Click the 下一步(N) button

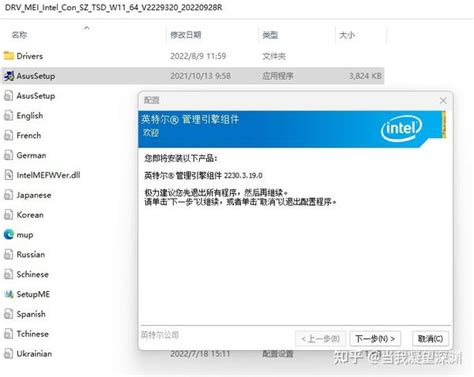375,339
